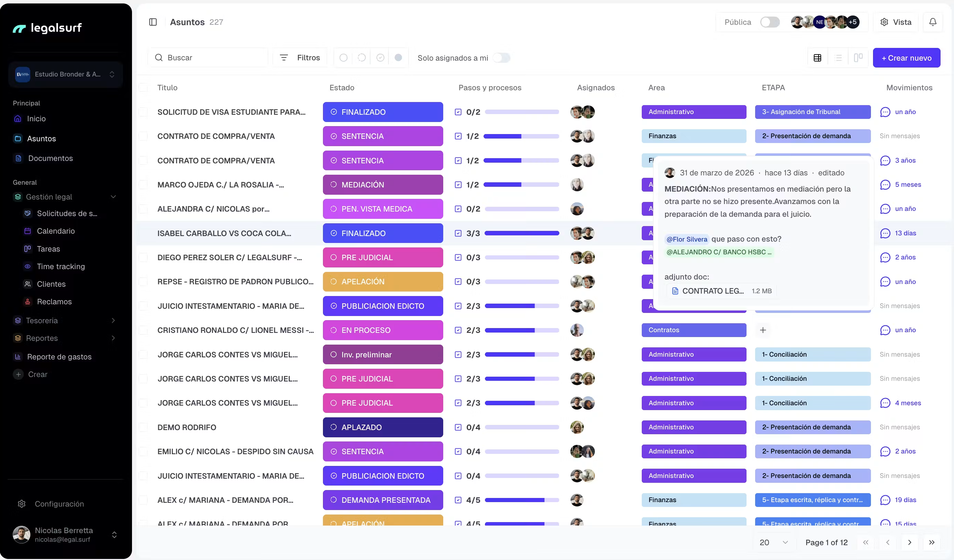Check the DEMO RODRIFO row checkbox
Screen dimensions: 954x560
pos(143,427)
